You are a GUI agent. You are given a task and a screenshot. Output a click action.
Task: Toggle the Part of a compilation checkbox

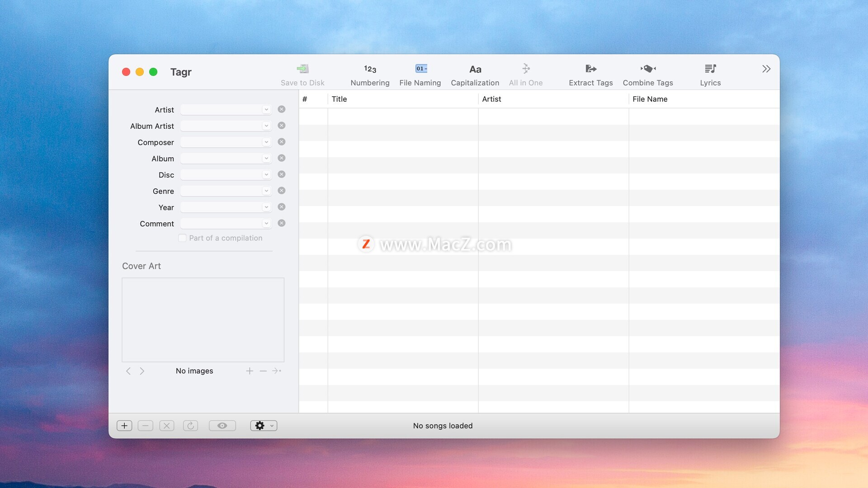tap(182, 238)
